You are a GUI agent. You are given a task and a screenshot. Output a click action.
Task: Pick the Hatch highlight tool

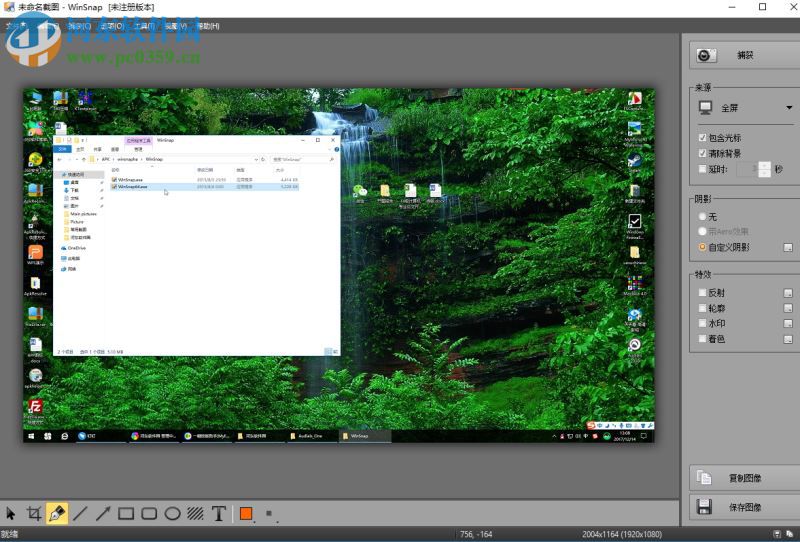click(x=195, y=514)
